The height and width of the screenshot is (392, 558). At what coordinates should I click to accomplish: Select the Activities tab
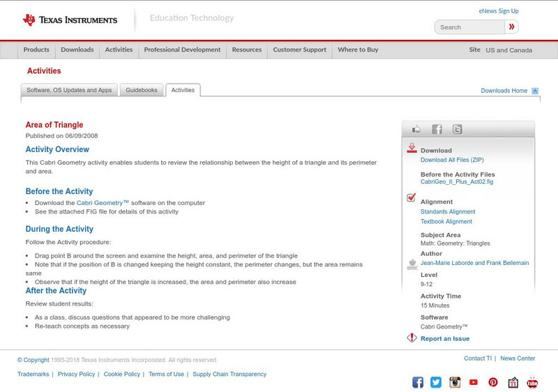coord(183,90)
